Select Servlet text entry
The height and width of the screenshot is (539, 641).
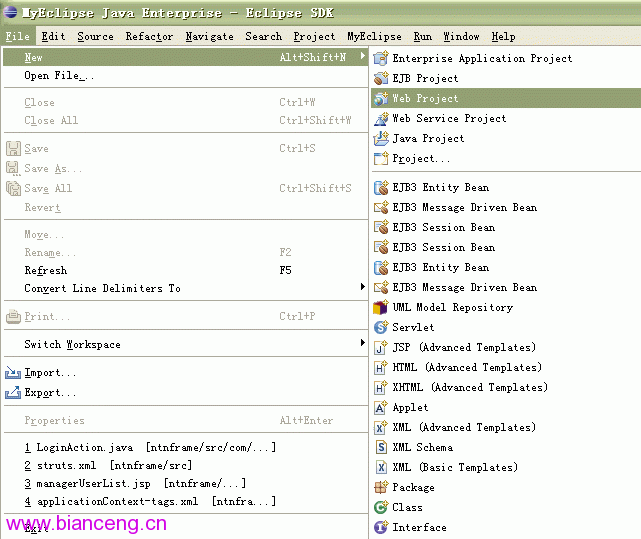[x=413, y=327]
